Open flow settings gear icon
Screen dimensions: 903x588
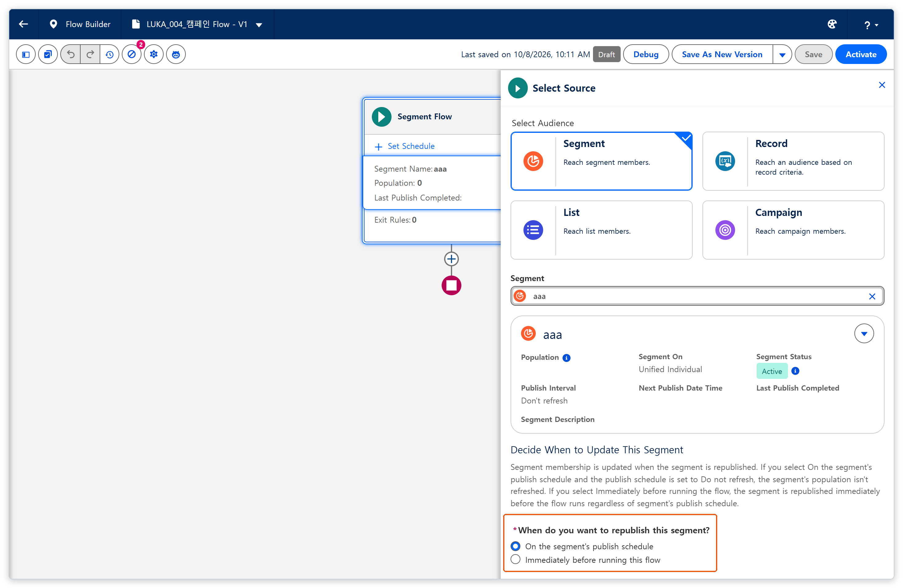coord(154,54)
